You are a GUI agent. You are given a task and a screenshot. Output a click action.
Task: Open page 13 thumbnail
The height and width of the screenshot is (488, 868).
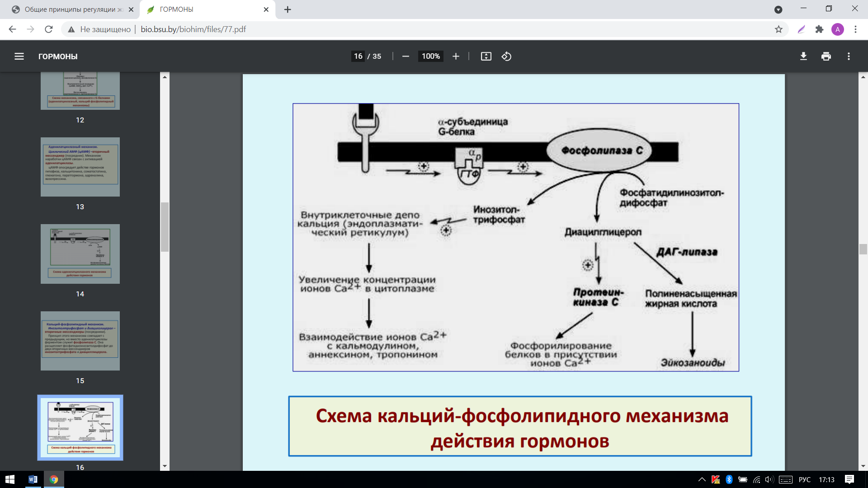tap(80, 167)
